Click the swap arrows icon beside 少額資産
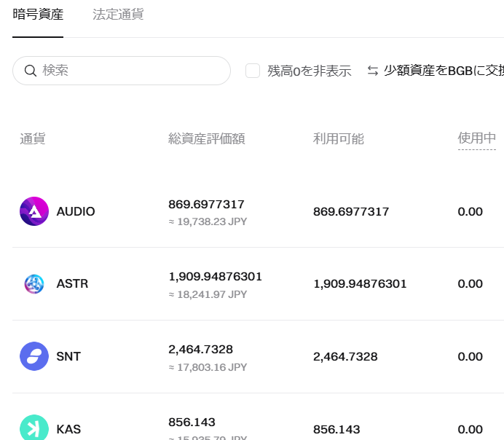 [373, 71]
